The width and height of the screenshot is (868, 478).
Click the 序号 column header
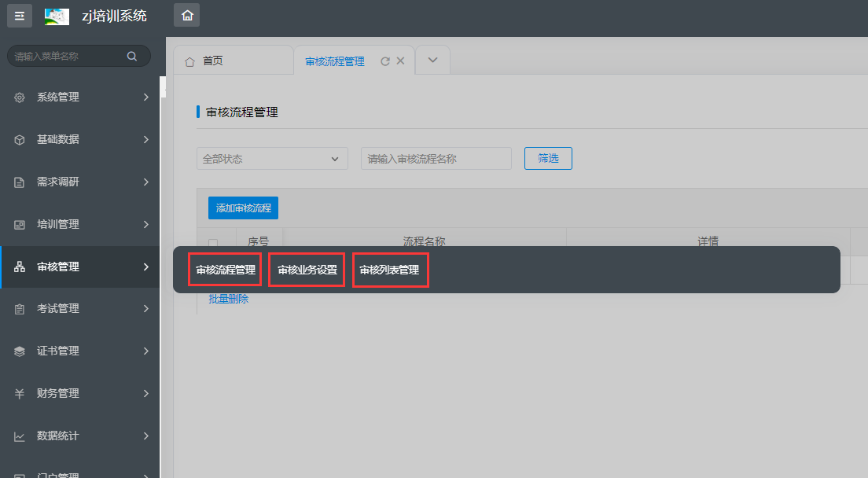point(258,241)
